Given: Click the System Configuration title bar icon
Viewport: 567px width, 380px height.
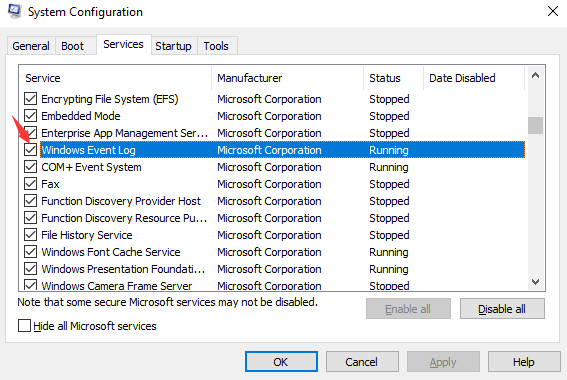Looking at the screenshot, I should point(14,11).
